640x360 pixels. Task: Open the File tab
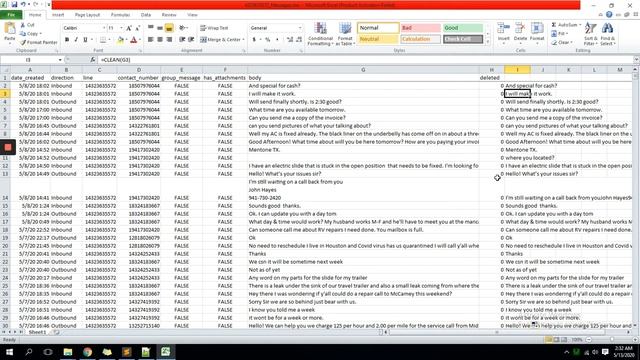click(11, 15)
